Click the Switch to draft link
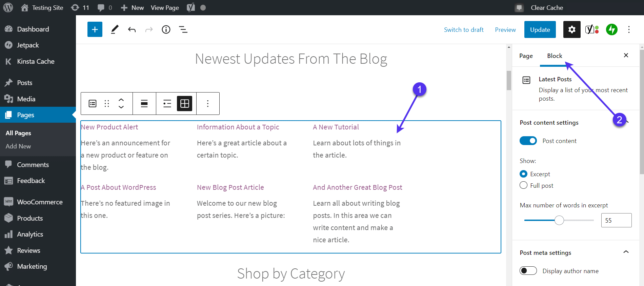 [464, 29]
